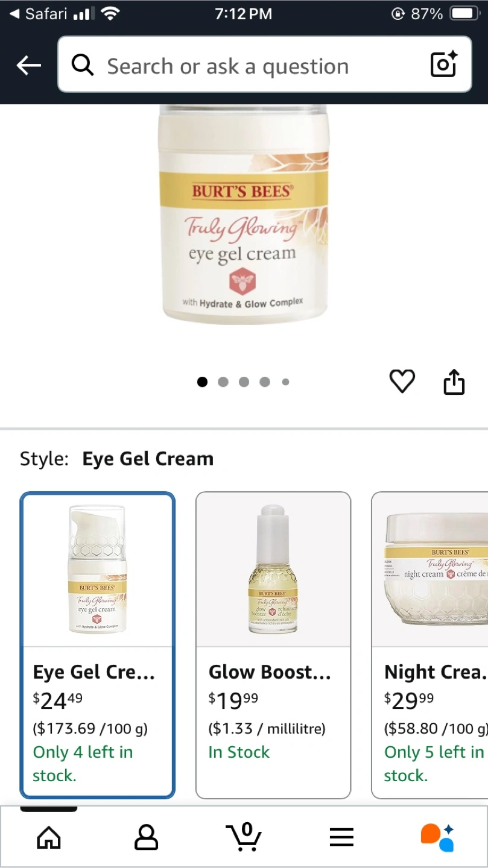This screenshot has width=488, height=868.
Task: Add item to wish list heart
Action: click(402, 382)
